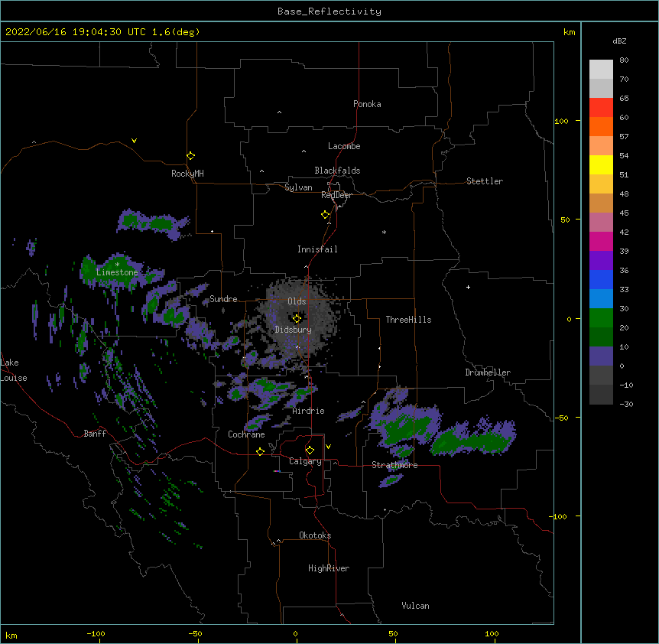
Task: Click the white caret marker west of Lacombe
Action: pos(304,151)
